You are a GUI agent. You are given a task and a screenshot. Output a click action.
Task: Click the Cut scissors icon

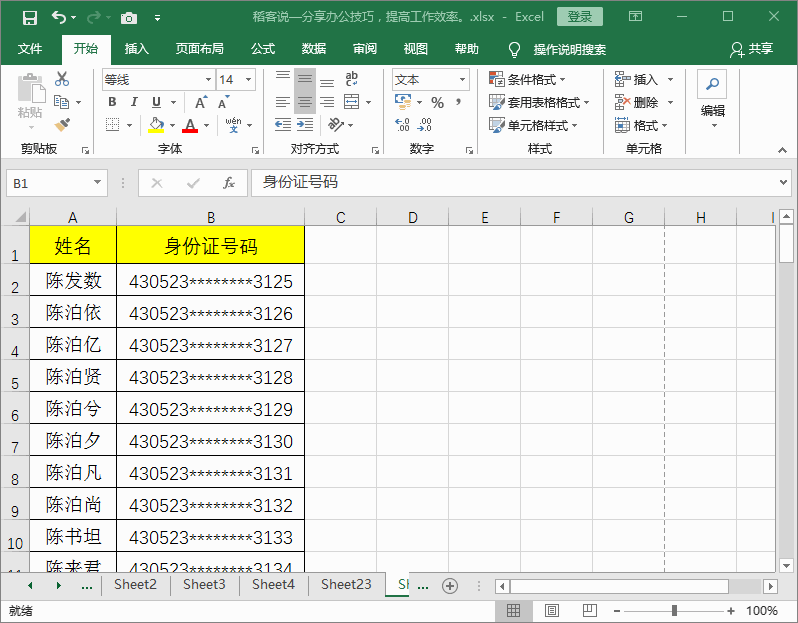(x=62, y=80)
